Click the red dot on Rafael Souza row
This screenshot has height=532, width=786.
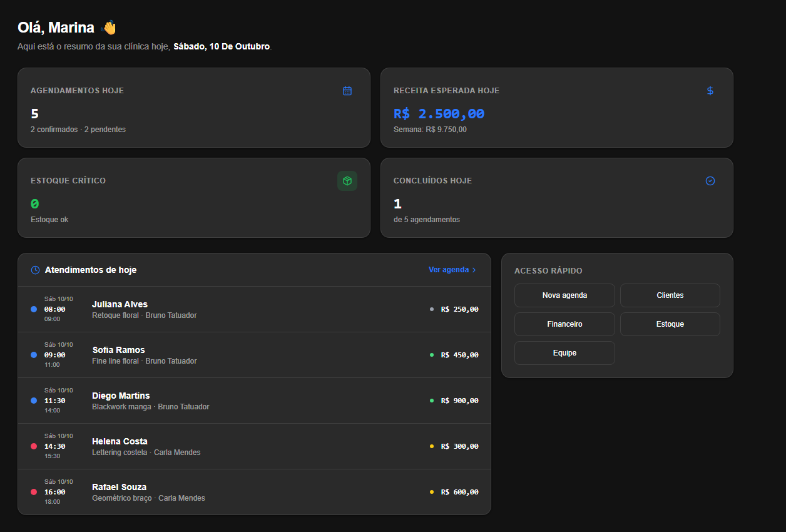click(34, 492)
